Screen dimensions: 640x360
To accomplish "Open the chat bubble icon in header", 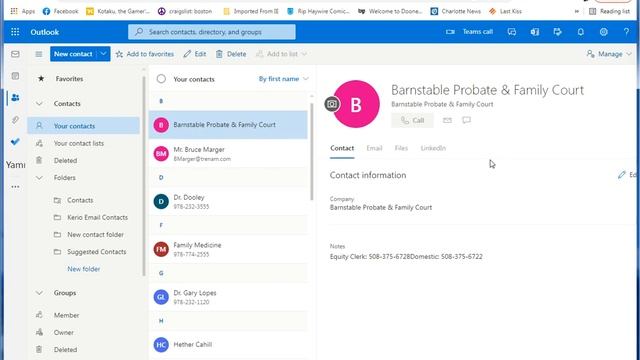I will 511,32.
